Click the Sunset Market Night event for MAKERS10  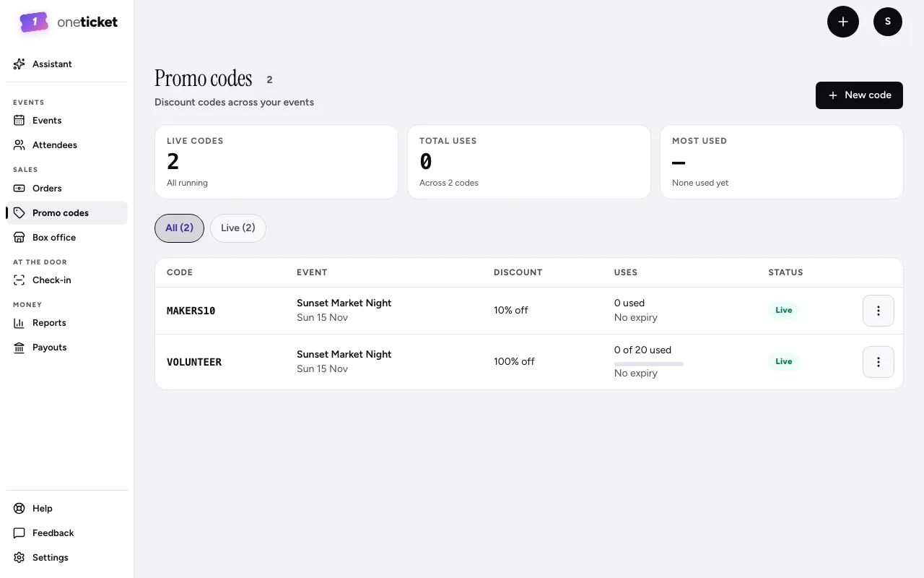click(344, 303)
